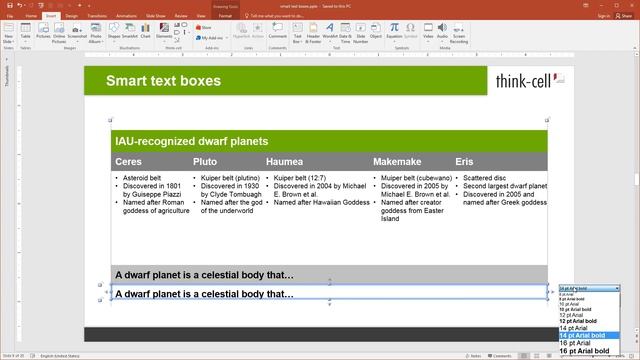Click the Pictures icon

click(x=43, y=31)
